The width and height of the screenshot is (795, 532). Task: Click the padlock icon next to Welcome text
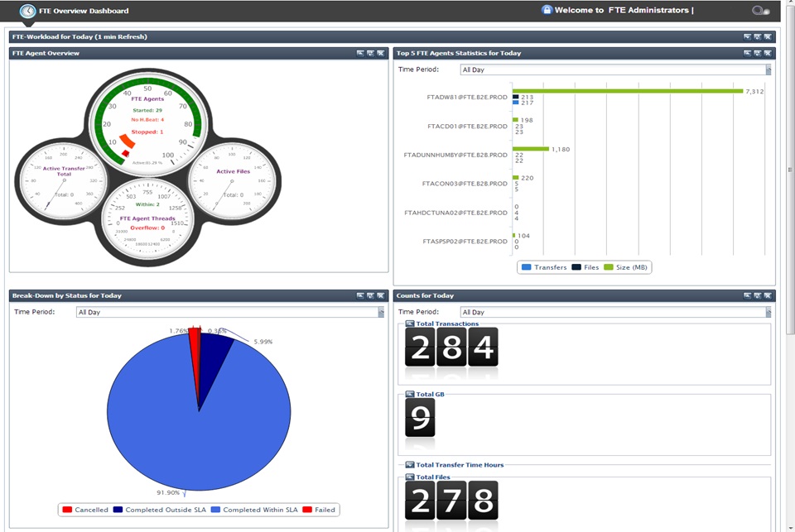tap(546, 10)
